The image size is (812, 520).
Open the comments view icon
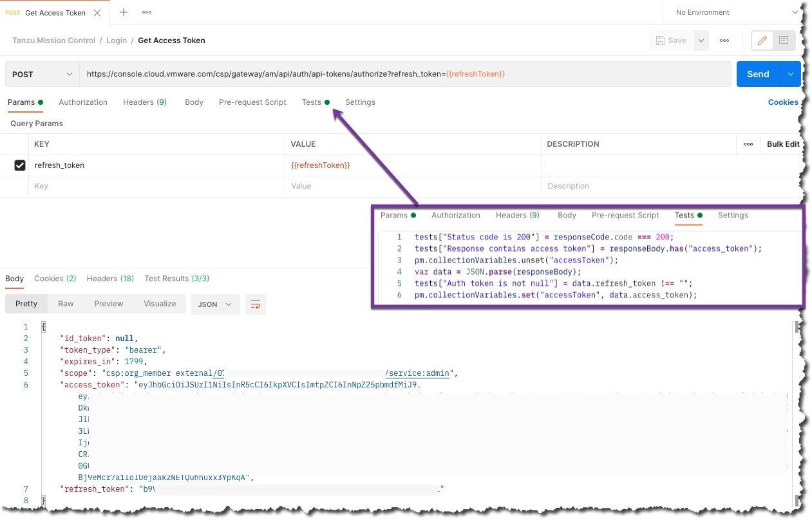(784, 41)
